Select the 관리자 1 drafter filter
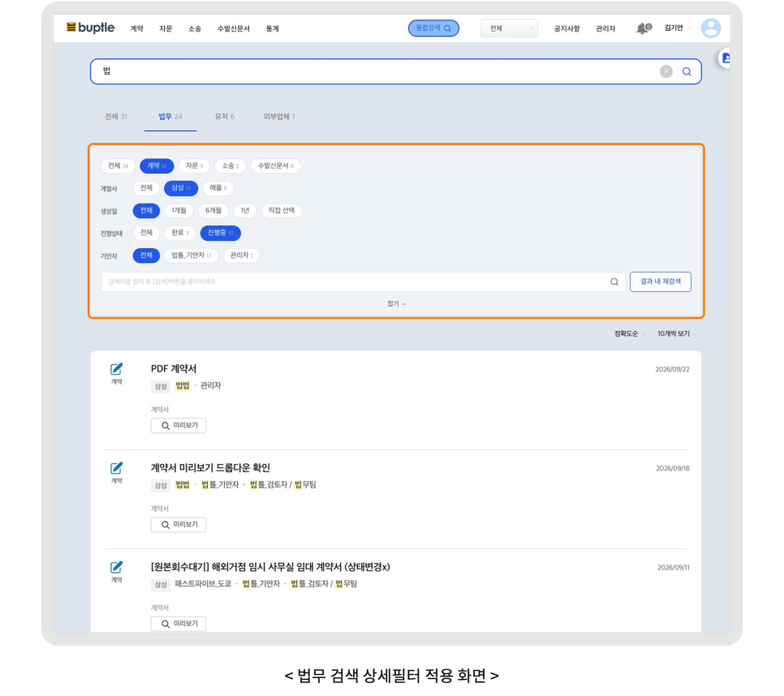This screenshot has height=696, width=784. click(x=241, y=256)
